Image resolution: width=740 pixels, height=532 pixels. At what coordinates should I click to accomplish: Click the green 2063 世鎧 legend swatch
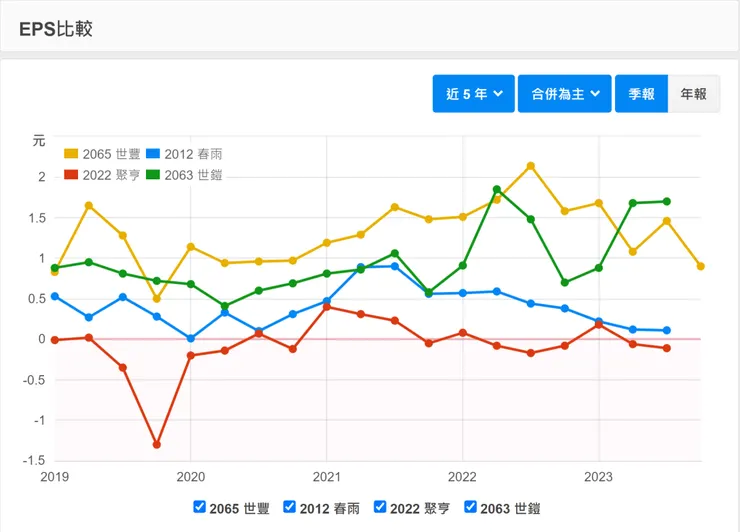153,175
